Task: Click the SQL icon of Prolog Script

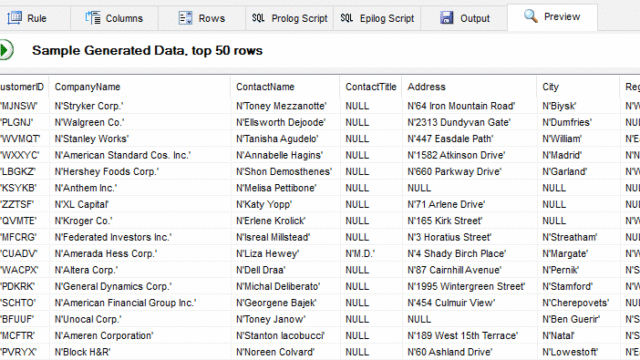Action: [x=258, y=18]
